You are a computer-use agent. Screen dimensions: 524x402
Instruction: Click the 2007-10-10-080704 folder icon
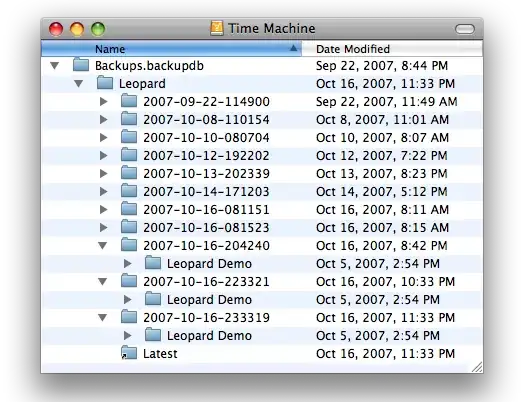point(129,137)
